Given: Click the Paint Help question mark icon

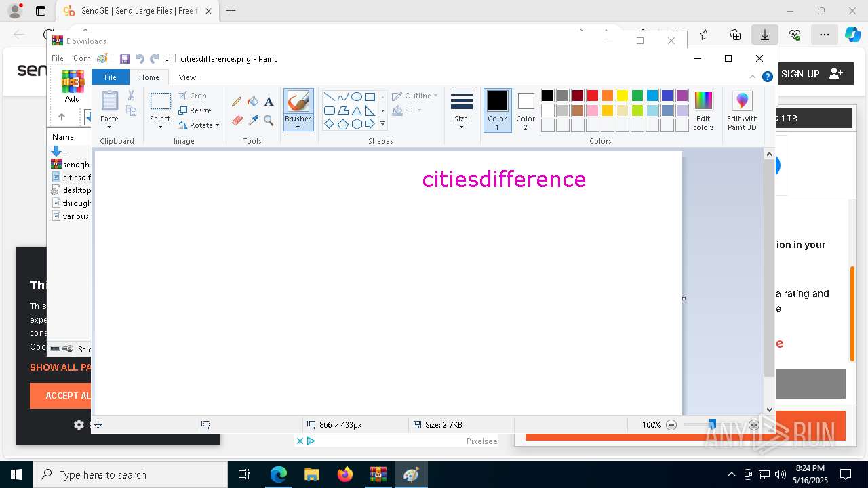Looking at the screenshot, I should click(x=768, y=77).
